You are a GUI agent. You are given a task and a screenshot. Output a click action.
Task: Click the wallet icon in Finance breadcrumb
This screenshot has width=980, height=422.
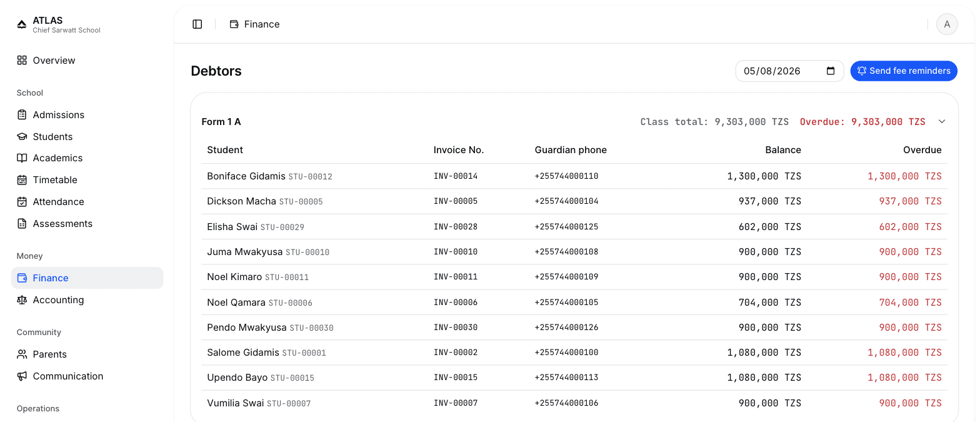click(x=234, y=24)
